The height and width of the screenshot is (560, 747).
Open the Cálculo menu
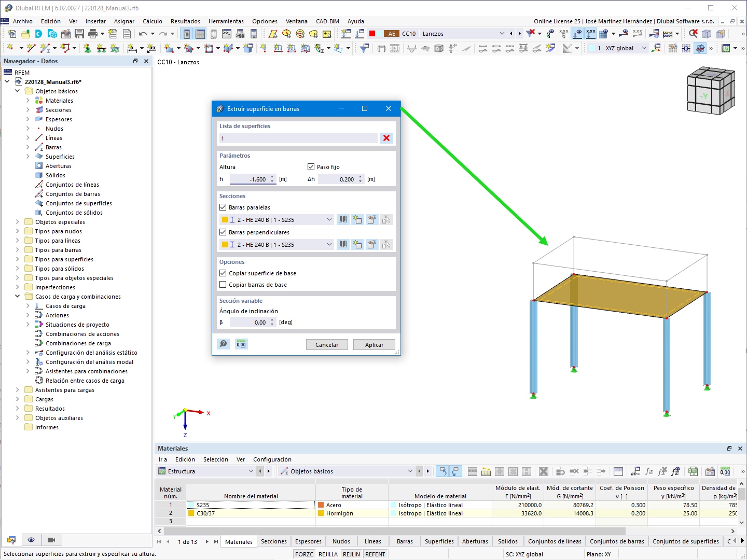pyautogui.click(x=153, y=21)
